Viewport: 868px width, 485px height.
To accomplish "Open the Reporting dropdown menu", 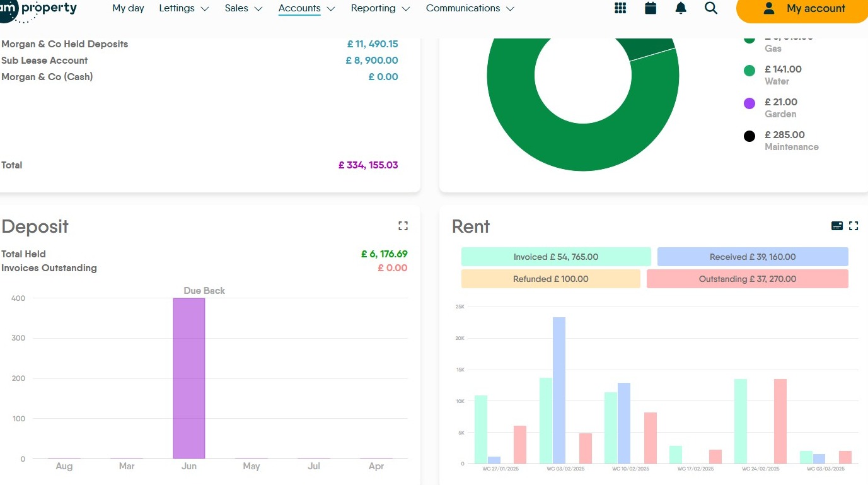I will click(380, 8).
